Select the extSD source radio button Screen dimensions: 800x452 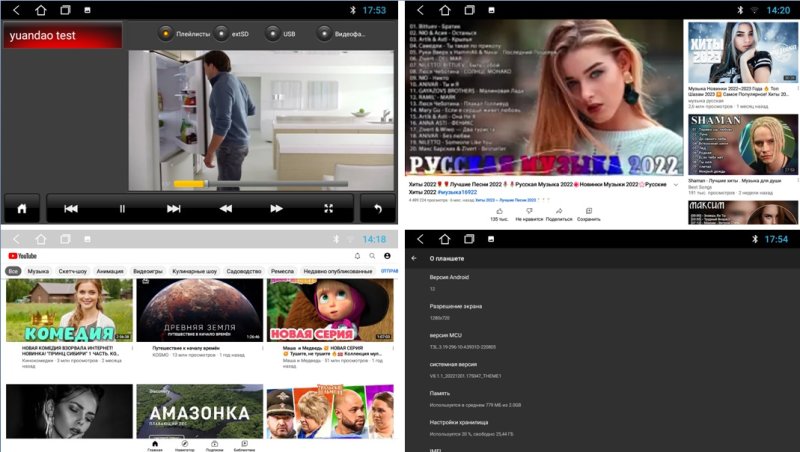[219, 33]
